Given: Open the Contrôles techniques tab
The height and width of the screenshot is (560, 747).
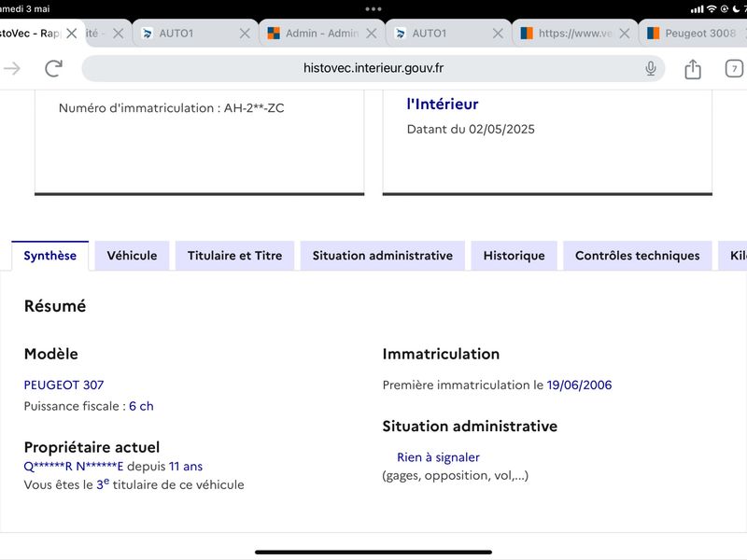Looking at the screenshot, I should (638, 256).
